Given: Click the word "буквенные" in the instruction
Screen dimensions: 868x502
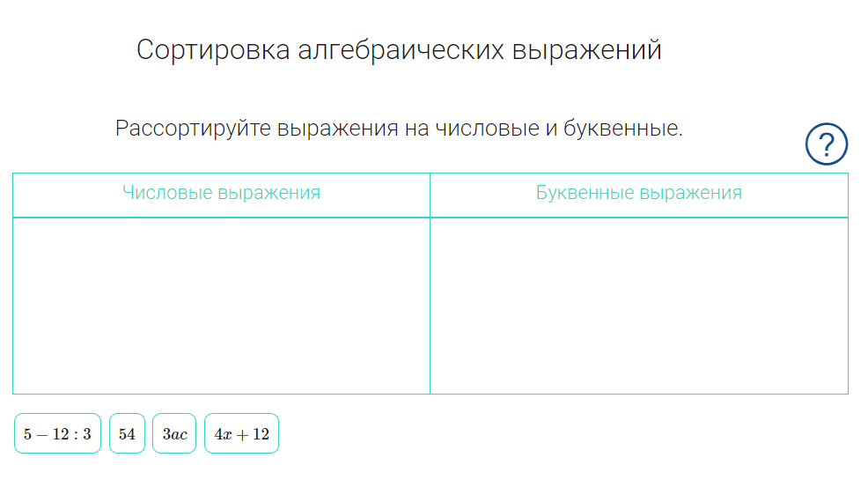Looking at the screenshot, I should [x=622, y=129].
